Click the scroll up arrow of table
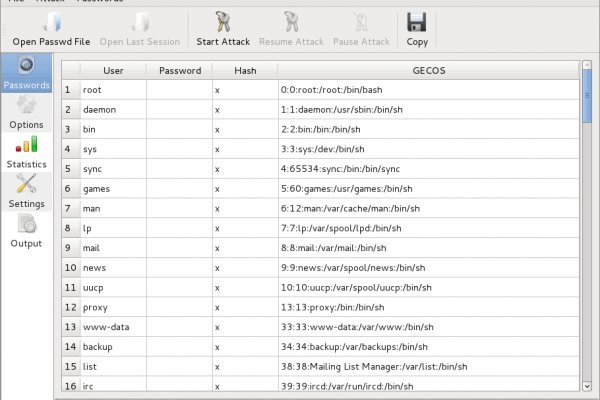 pyautogui.click(x=586, y=67)
